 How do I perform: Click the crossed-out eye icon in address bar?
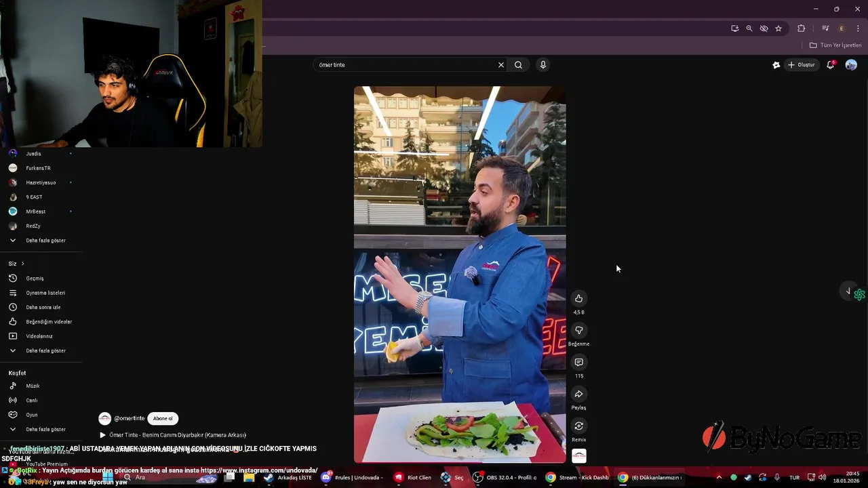click(x=764, y=28)
